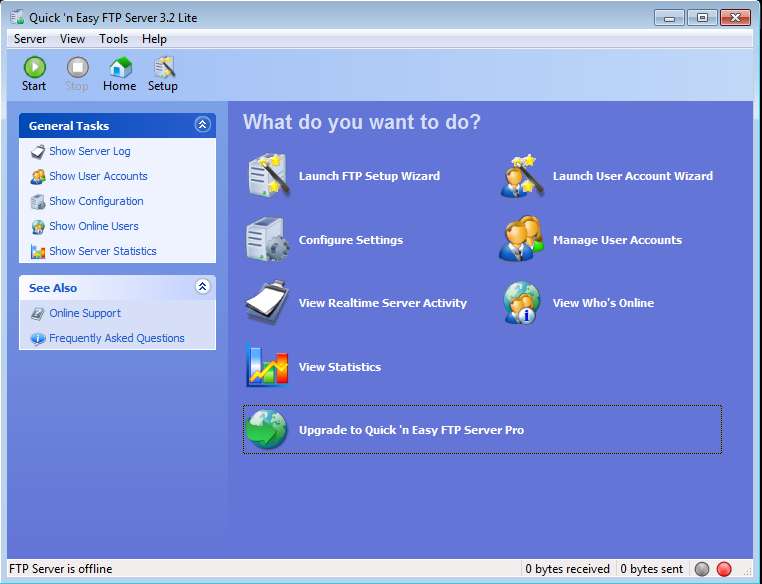Click the Setup wizard wand icon

pyautogui.click(x=164, y=67)
